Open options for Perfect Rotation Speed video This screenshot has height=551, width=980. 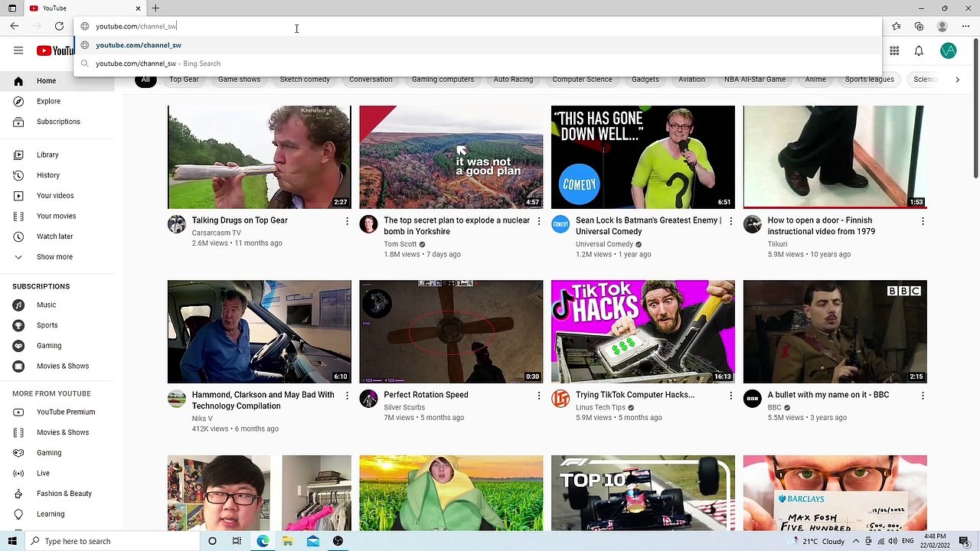pyautogui.click(x=538, y=396)
